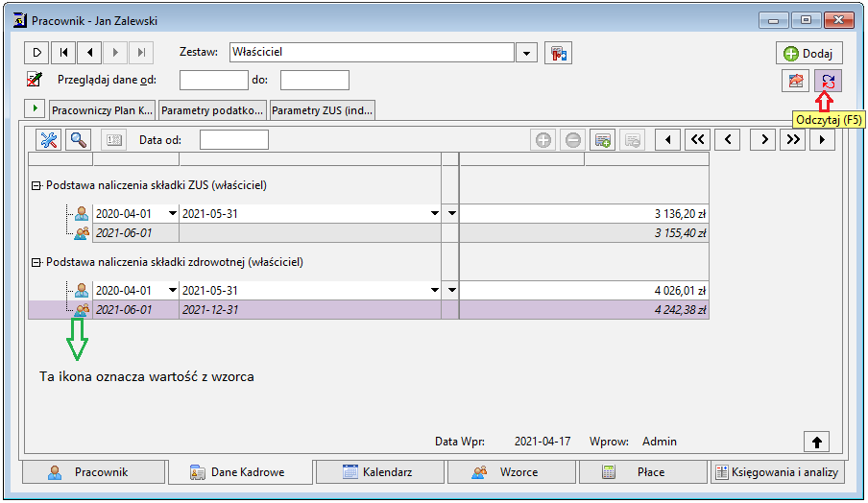Open the Zestaw Właściciel dropdown

click(x=526, y=53)
